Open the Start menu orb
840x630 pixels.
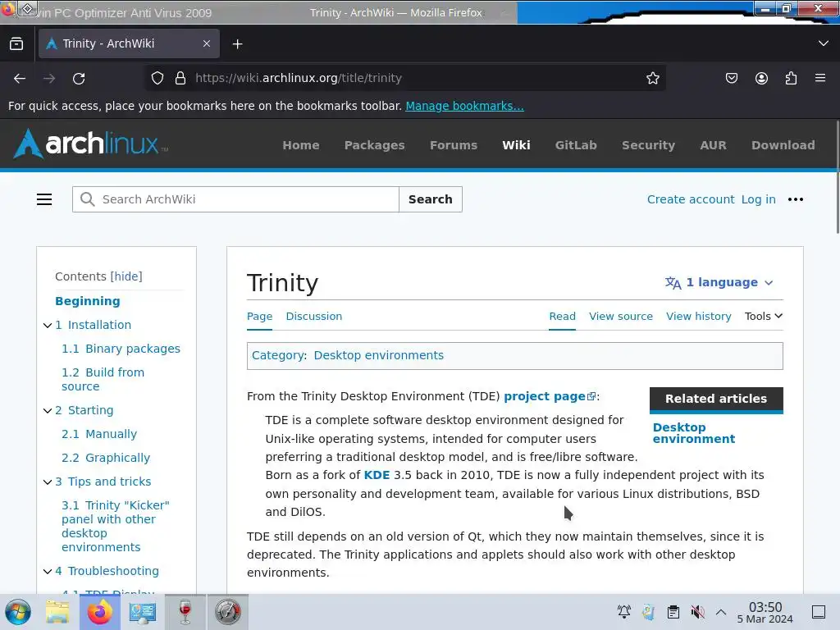[18, 612]
